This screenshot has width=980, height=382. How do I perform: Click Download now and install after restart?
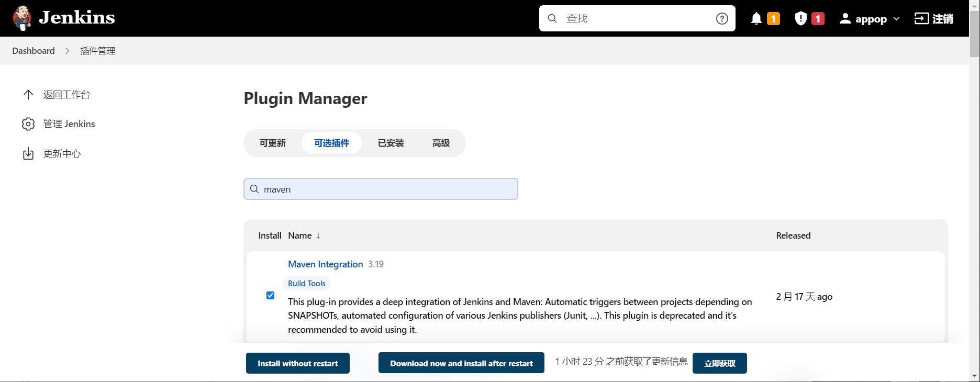461,363
